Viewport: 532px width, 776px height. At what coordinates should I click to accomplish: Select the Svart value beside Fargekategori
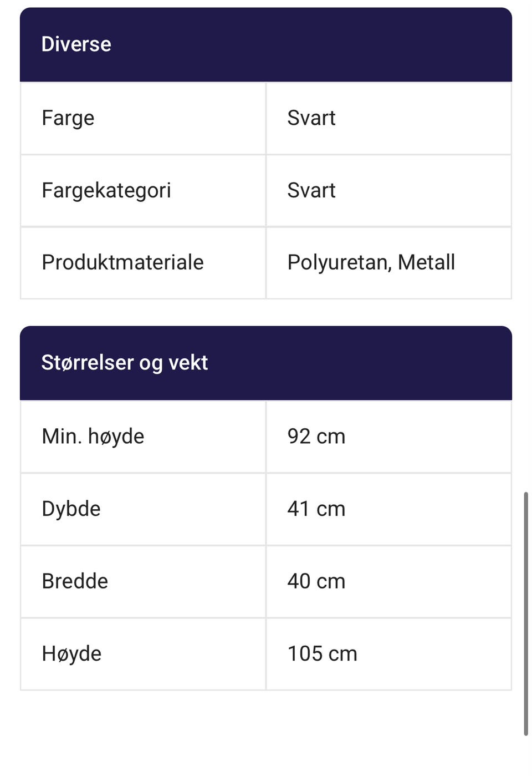pos(311,190)
